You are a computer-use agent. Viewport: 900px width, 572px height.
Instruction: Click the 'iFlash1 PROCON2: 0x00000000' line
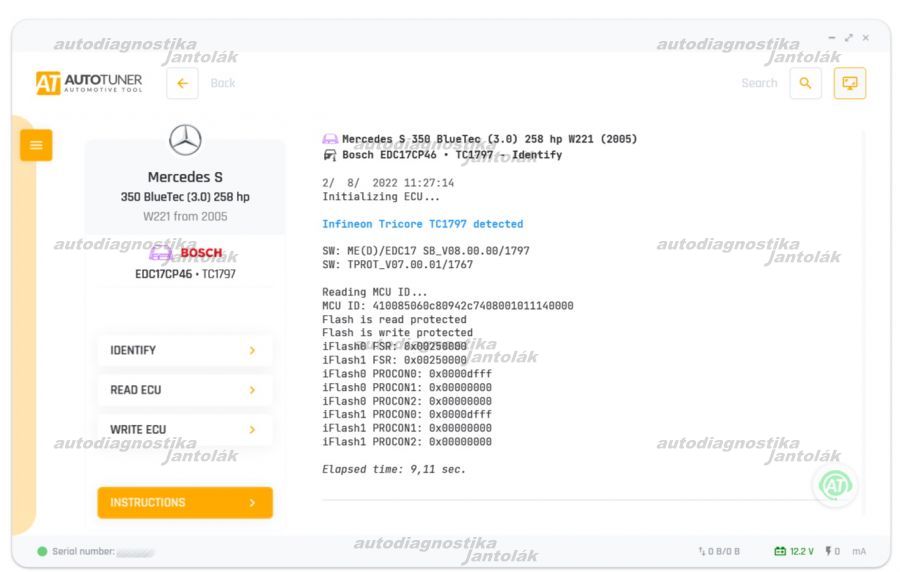pyautogui.click(x=407, y=442)
